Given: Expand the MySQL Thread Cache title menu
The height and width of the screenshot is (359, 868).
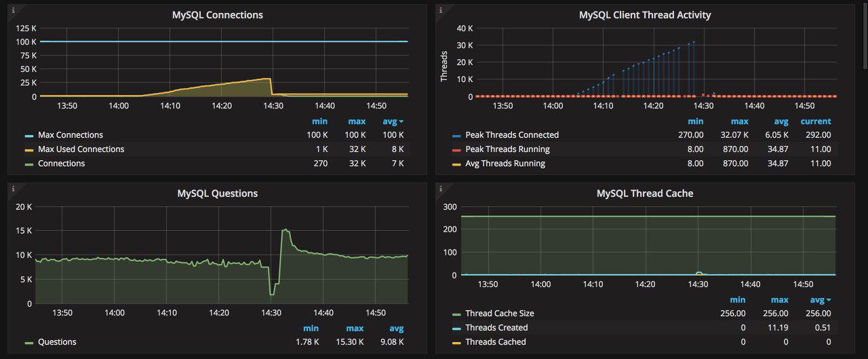Looking at the screenshot, I should tap(645, 193).
